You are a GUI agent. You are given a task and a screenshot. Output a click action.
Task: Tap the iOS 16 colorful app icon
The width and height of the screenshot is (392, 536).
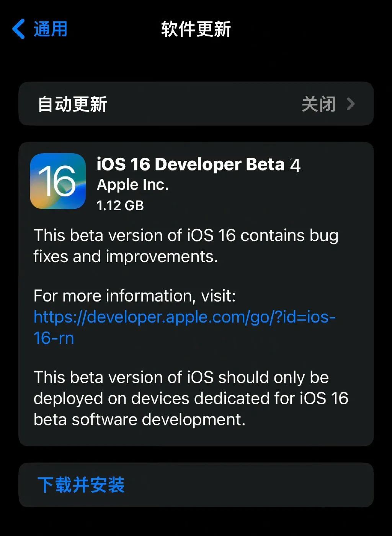point(58,181)
